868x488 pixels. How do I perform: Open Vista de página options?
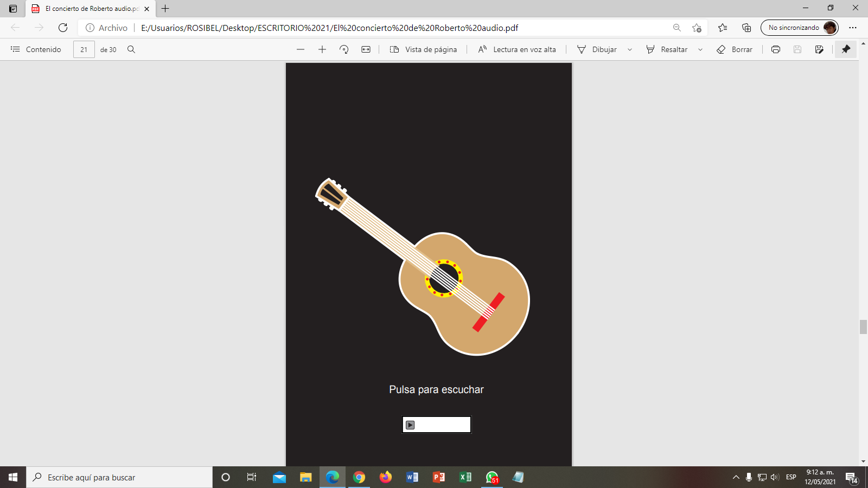[x=424, y=49]
